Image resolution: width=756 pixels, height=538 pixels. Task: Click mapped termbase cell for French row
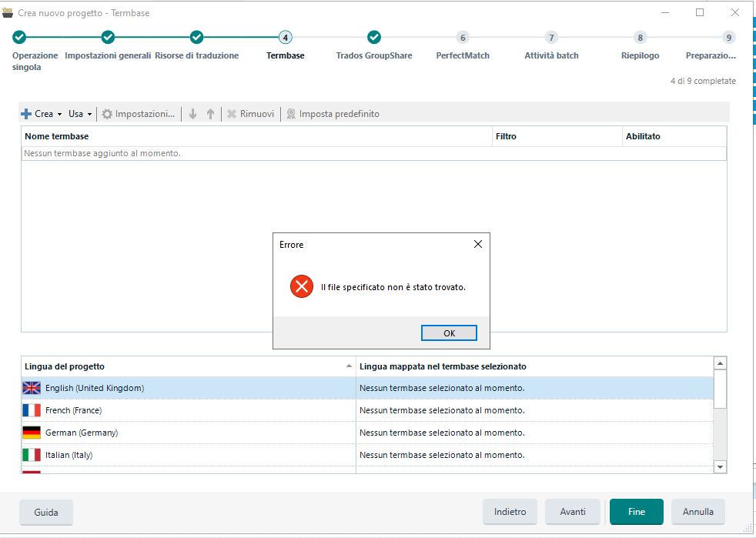pos(534,410)
